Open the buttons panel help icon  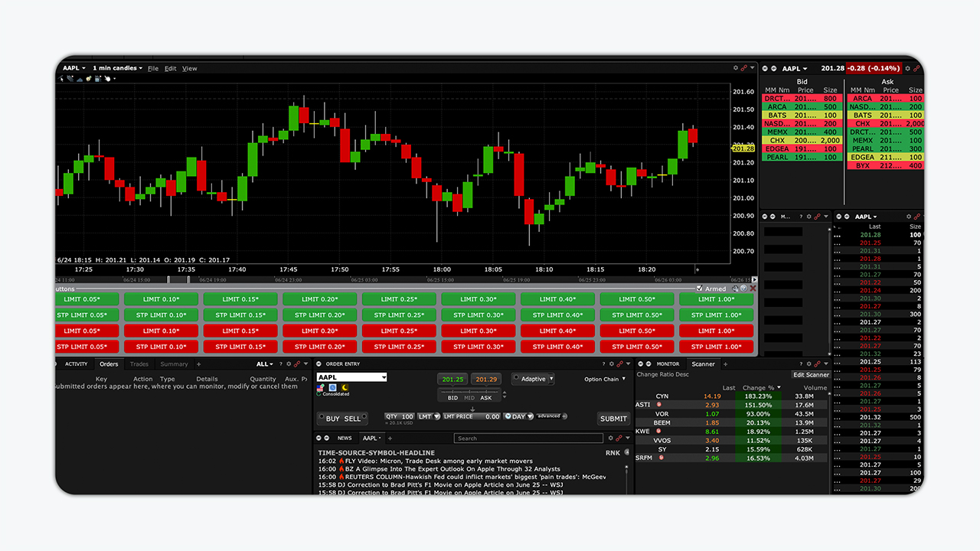click(x=743, y=288)
